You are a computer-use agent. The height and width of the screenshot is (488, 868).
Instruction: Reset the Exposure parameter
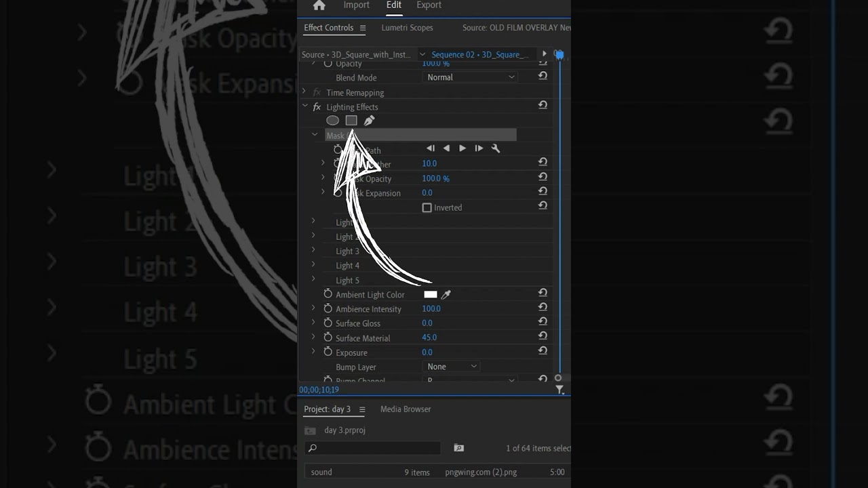tap(542, 350)
